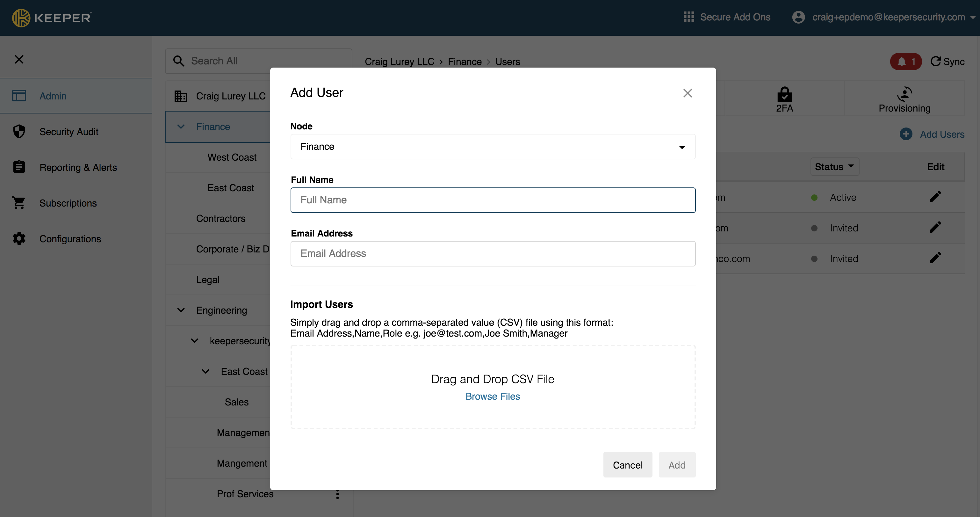Click the Cancel button
This screenshot has width=980, height=517.
coord(627,465)
